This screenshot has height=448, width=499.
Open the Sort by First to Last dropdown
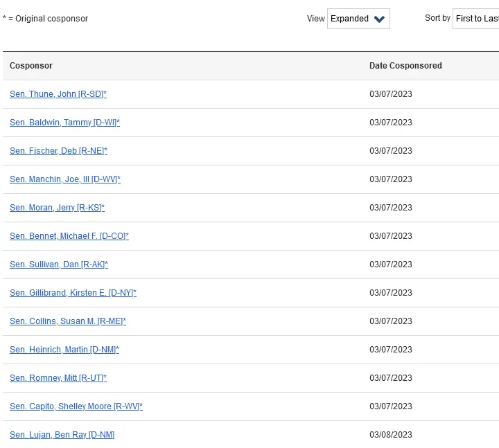pos(476,19)
